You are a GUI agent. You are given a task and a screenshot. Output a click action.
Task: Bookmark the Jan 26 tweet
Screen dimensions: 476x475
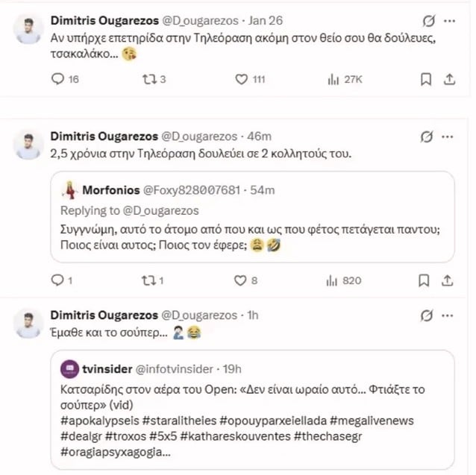coord(425,79)
